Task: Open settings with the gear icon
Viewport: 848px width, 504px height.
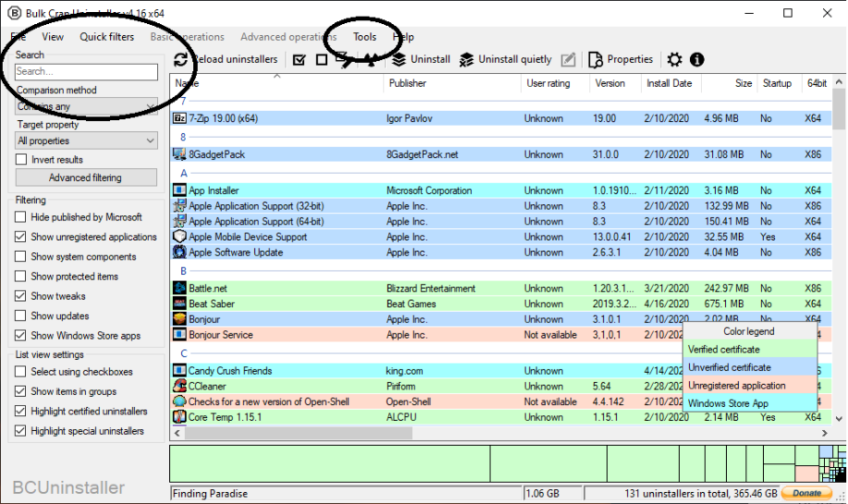Action: (x=674, y=59)
